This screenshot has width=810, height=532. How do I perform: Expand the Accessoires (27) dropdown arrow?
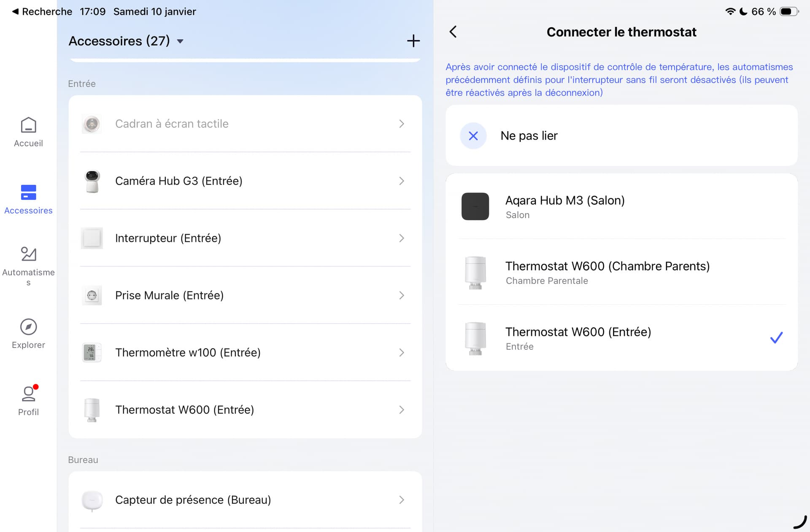pos(180,41)
